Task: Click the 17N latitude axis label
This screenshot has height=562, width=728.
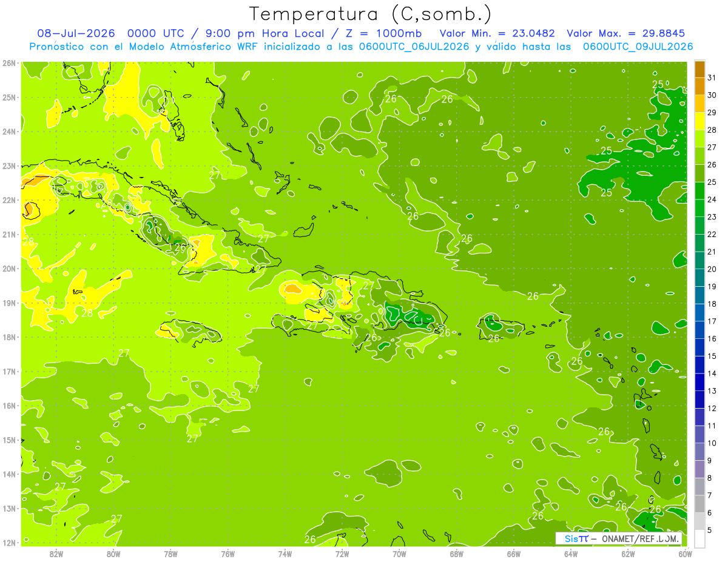Action: pyautogui.click(x=8, y=372)
